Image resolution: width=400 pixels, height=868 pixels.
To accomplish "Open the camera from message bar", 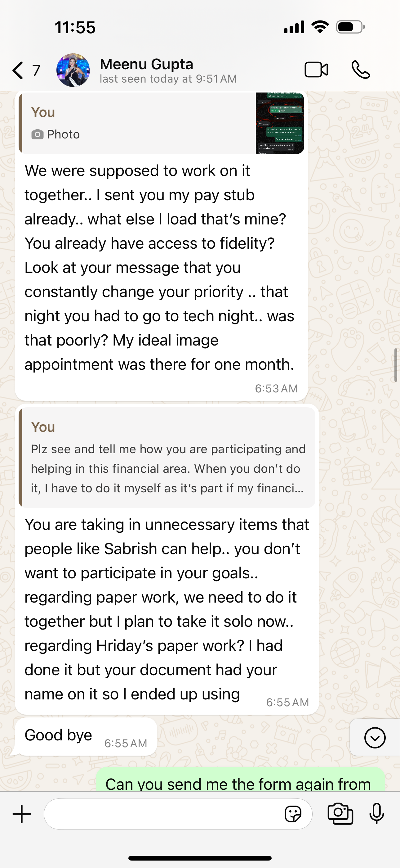I will pos(340,814).
